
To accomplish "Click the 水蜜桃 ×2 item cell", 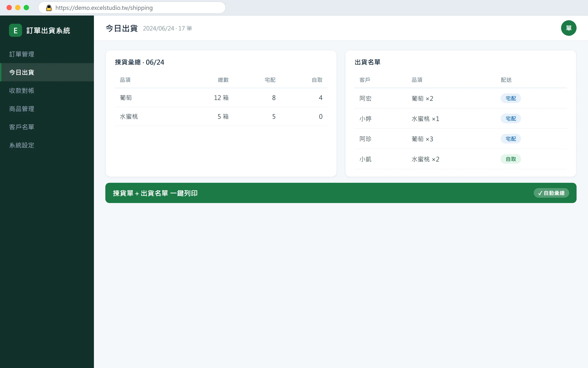I will [x=425, y=159].
